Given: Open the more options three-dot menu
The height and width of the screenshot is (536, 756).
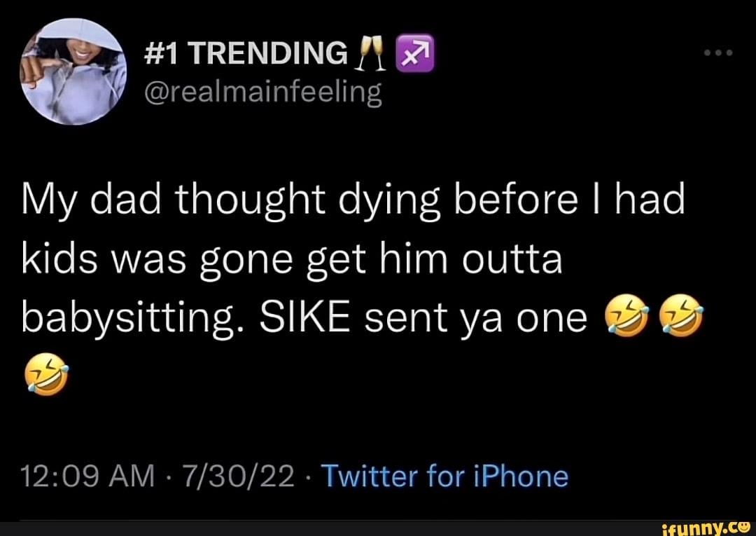Looking at the screenshot, I should pyautogui.click(x=716, y=54).
